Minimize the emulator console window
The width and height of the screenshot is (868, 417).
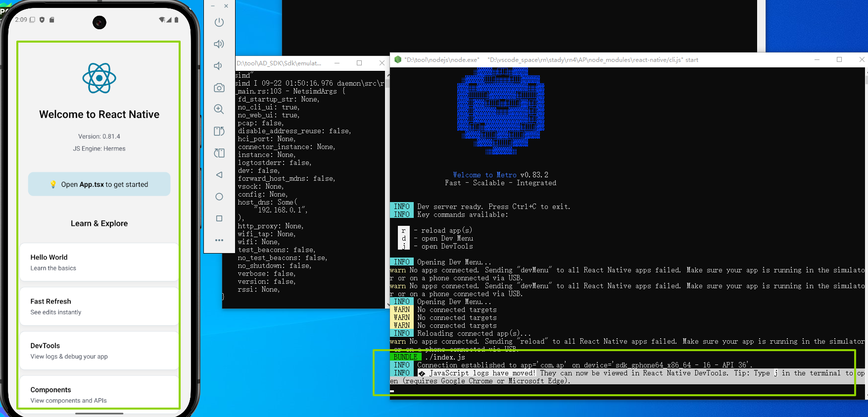[x=337, y=63]
